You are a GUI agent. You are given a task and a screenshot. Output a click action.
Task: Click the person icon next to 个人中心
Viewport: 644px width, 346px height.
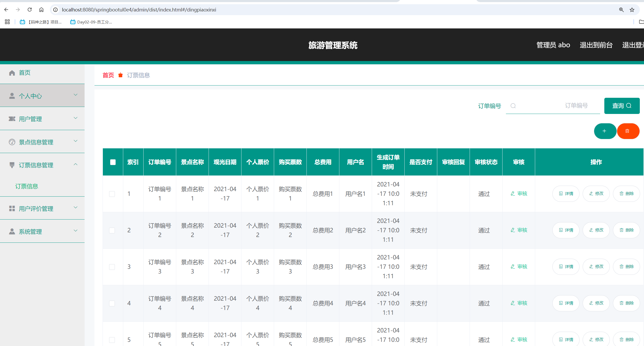tap(12, 96)
